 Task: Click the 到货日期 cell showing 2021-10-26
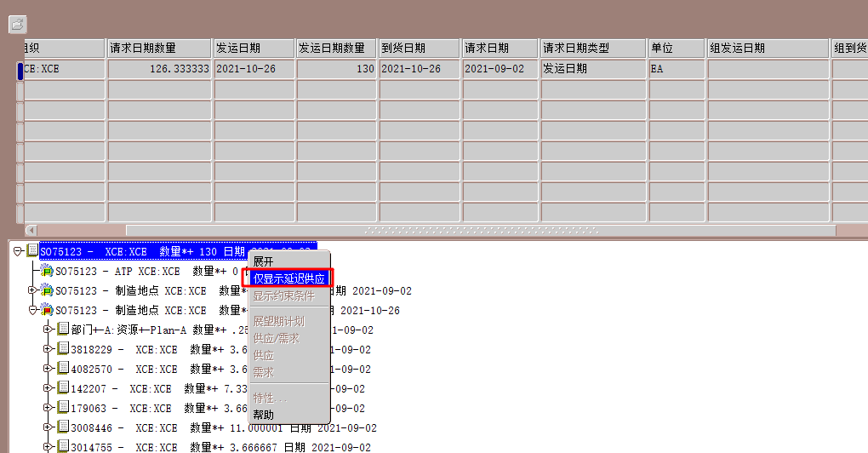[x=420, y=69]
